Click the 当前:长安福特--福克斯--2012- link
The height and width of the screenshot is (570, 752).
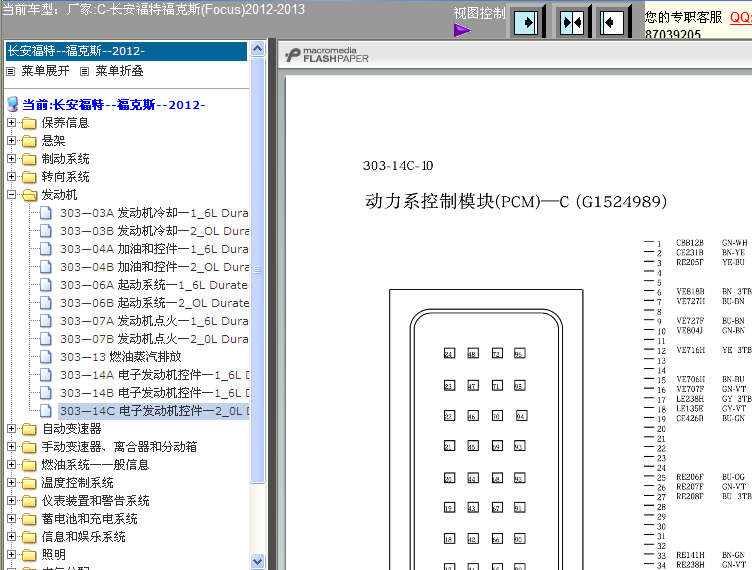point(114,105)
